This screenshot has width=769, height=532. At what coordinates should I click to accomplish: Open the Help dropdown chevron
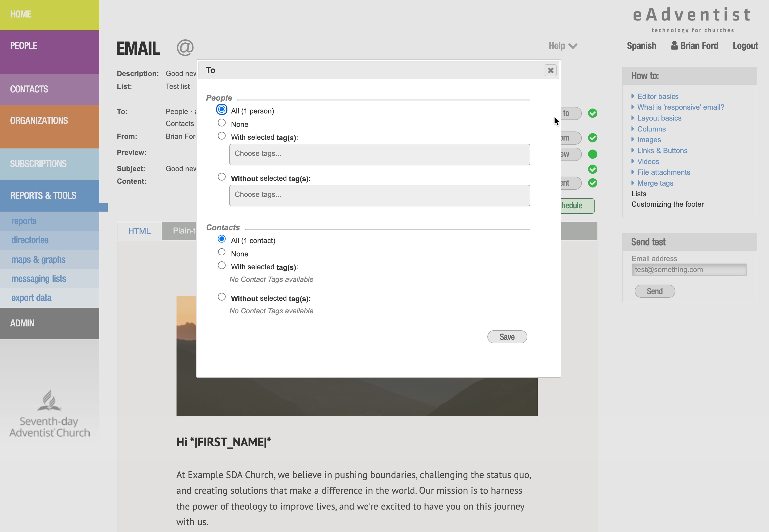point(573,46)
